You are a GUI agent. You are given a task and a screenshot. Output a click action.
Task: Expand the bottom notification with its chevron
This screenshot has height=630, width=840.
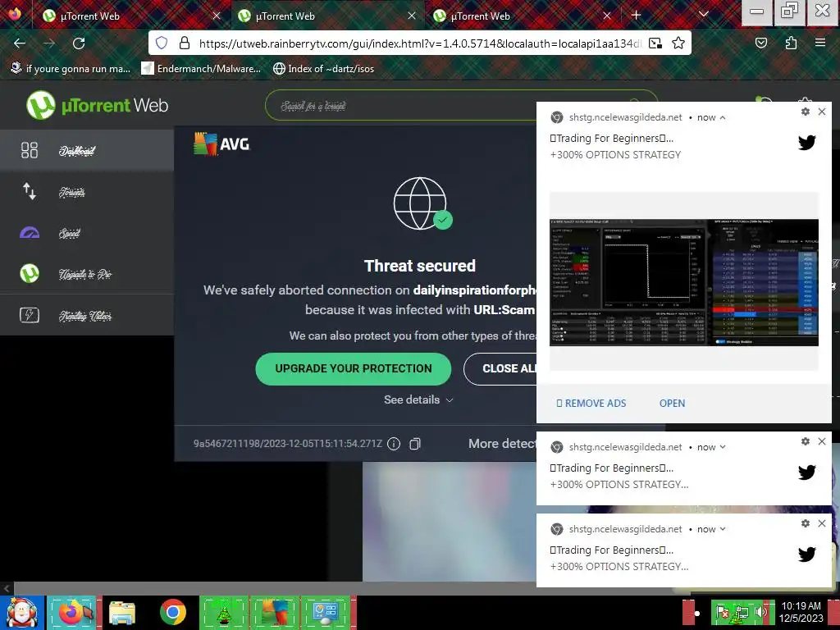[x=723, y=529]
